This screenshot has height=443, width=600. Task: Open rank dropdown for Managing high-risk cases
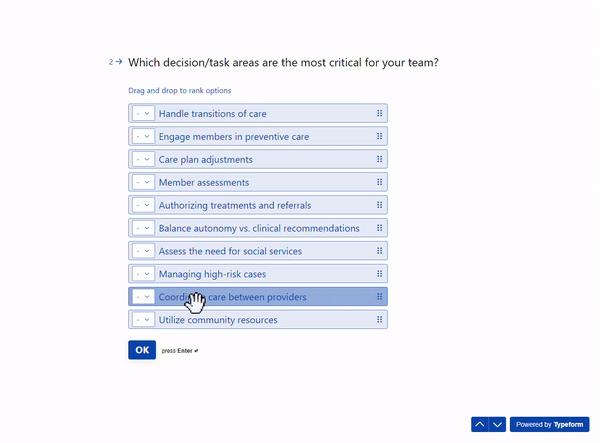[x=143, y=274]
